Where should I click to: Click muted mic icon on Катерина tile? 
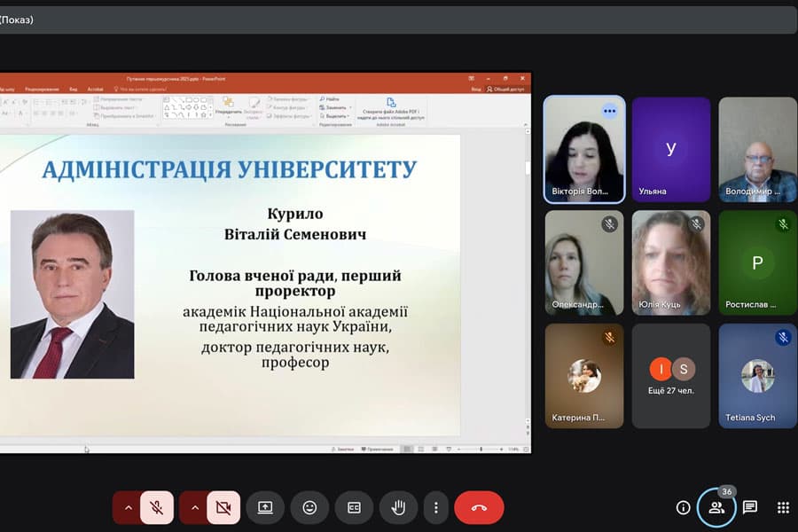point(609,337)
